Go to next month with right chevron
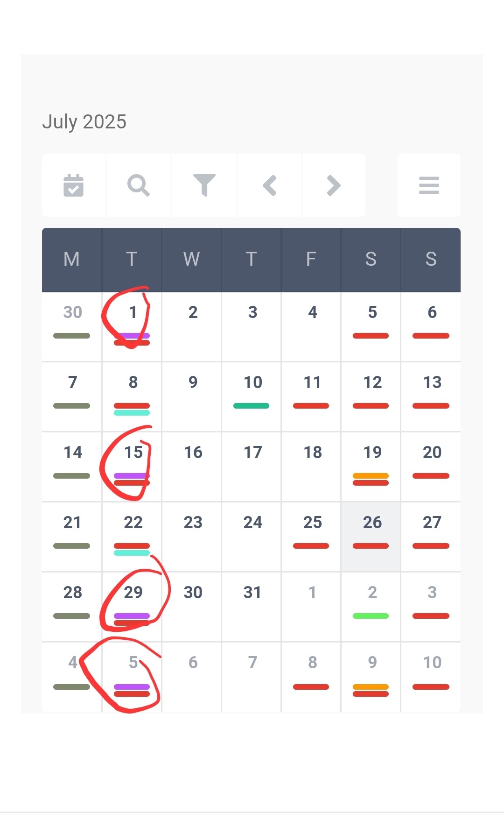The width and height of the screenshot is (504, 813). pyautogui.click(x=334, y=185)
